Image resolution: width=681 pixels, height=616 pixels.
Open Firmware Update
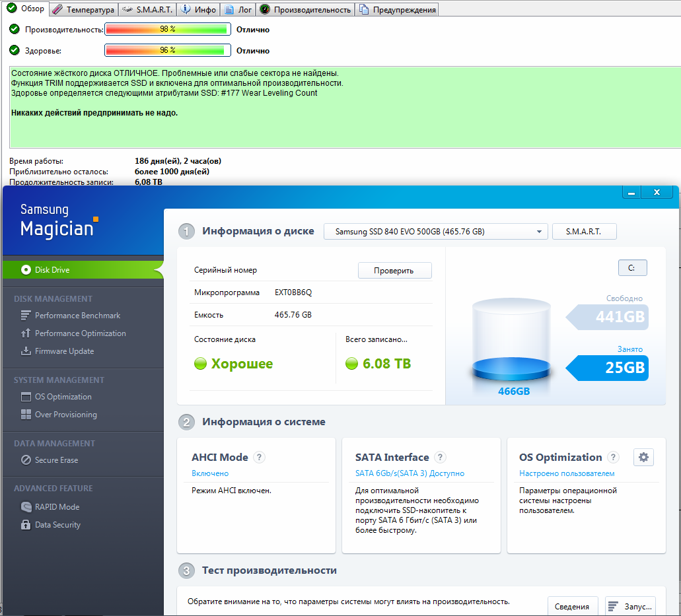click(64, 351)
